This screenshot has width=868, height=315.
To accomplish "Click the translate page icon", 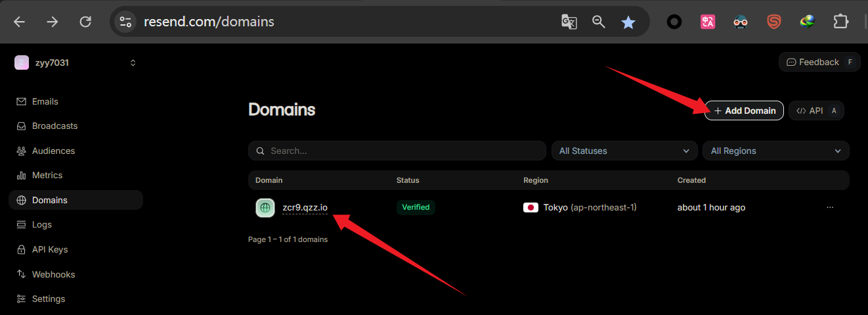I will [x=569, y=22].
